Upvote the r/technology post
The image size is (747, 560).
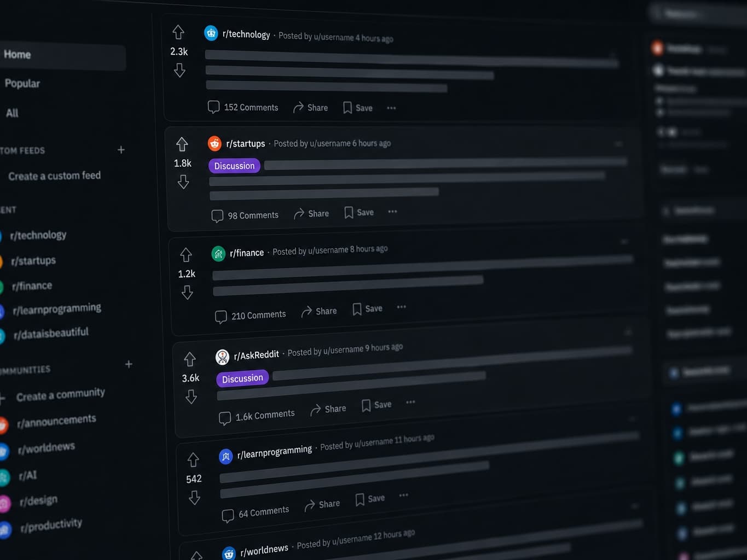pos(178,32)
